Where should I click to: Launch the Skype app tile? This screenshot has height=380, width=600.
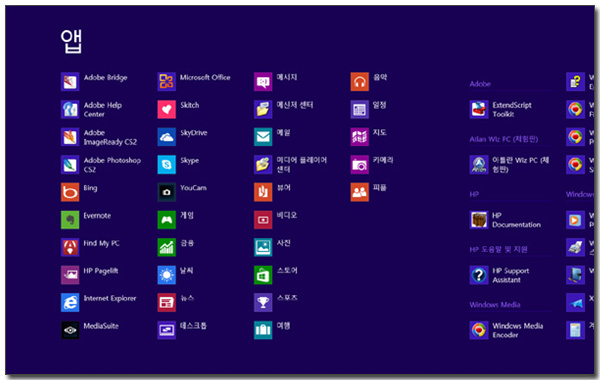[166, 165]
